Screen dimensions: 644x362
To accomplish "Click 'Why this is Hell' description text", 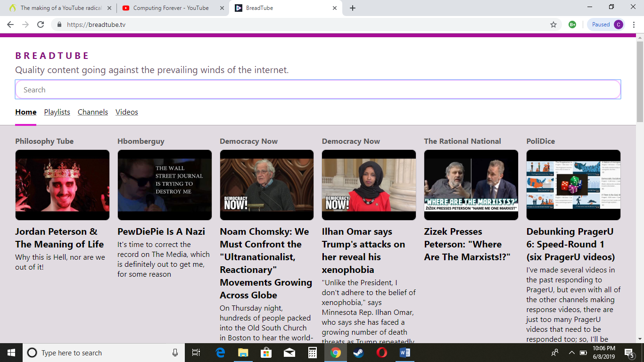I will click(60, 263).
